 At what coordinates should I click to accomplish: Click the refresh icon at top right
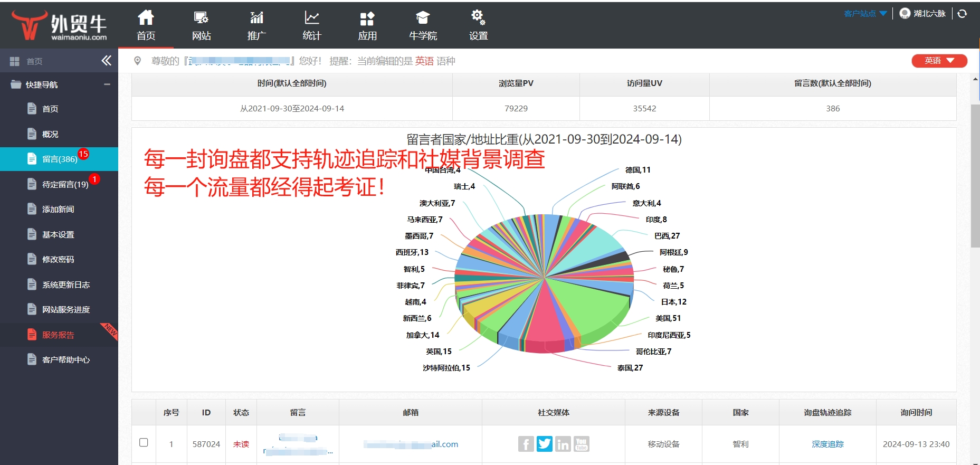click(x=962, y=14)
